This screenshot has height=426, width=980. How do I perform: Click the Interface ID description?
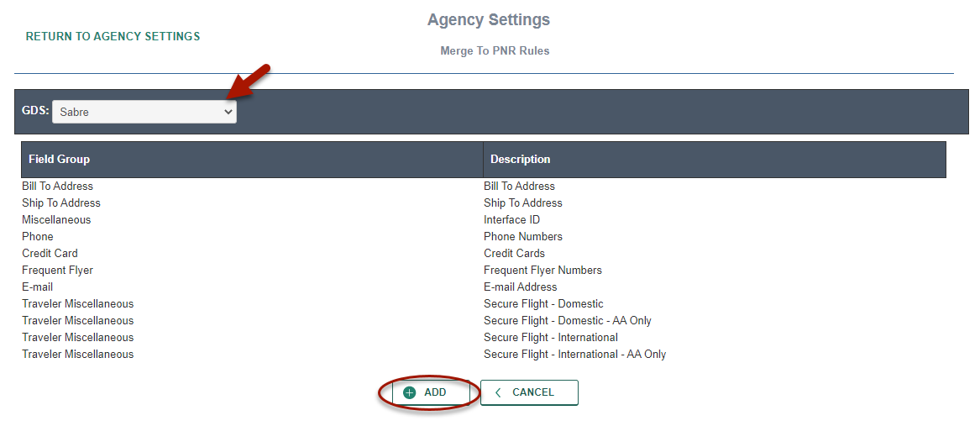click(512, 220)
